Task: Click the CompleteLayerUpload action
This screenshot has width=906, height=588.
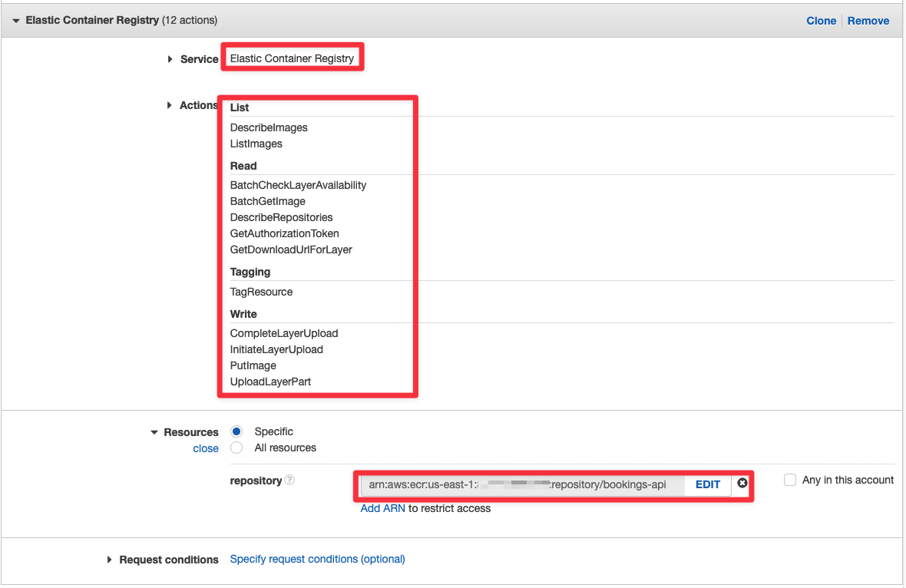Action: (284, 334)
